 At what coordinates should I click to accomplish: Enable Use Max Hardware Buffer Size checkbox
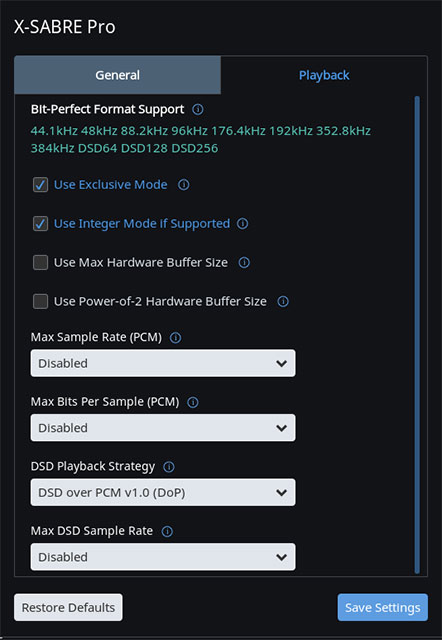click(40, 262)
